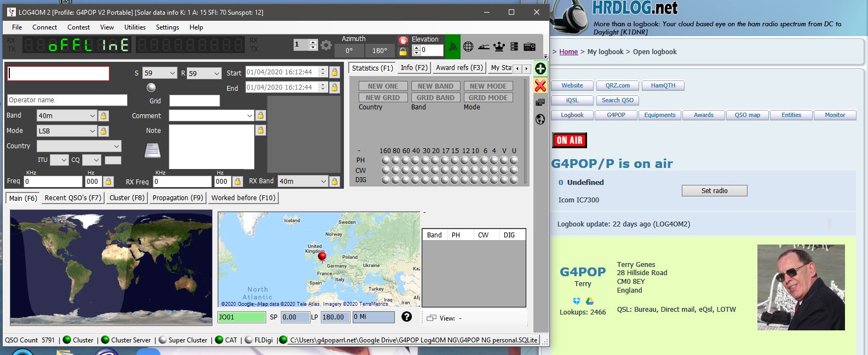
Task: Click the green cluster signal icon
Action: click(x=452, y=46)
